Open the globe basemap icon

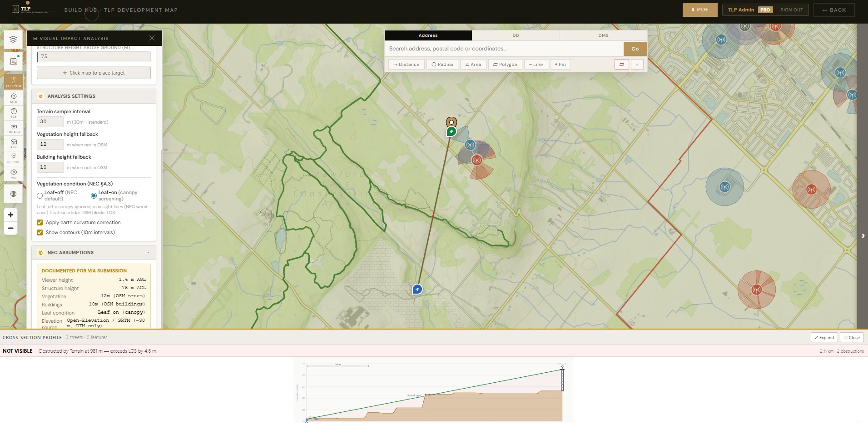coord(13,194)
